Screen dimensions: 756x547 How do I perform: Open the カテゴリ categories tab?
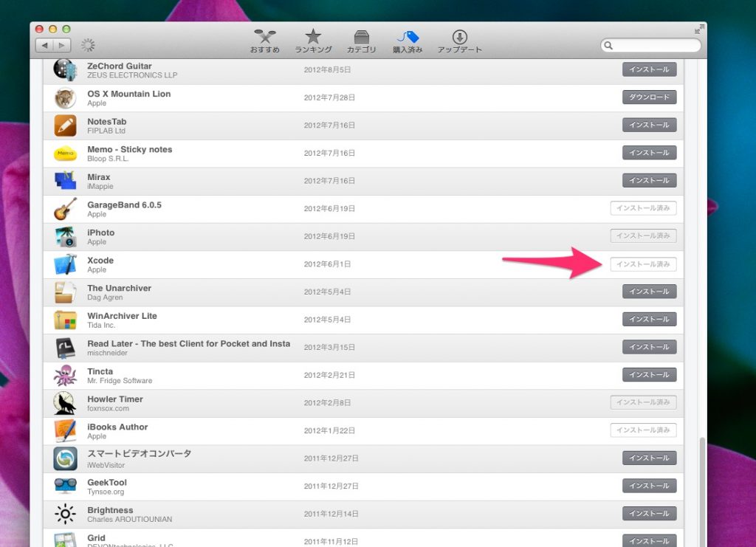tap(361, 41)
